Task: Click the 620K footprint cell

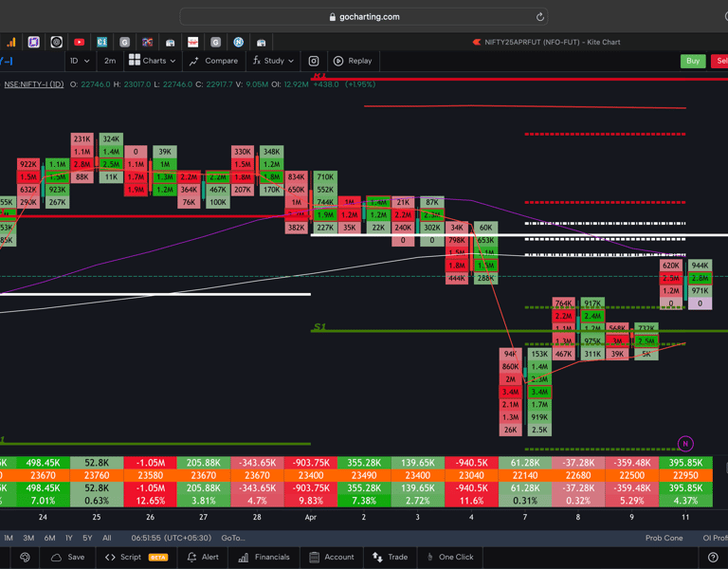Action: (671, 266)
